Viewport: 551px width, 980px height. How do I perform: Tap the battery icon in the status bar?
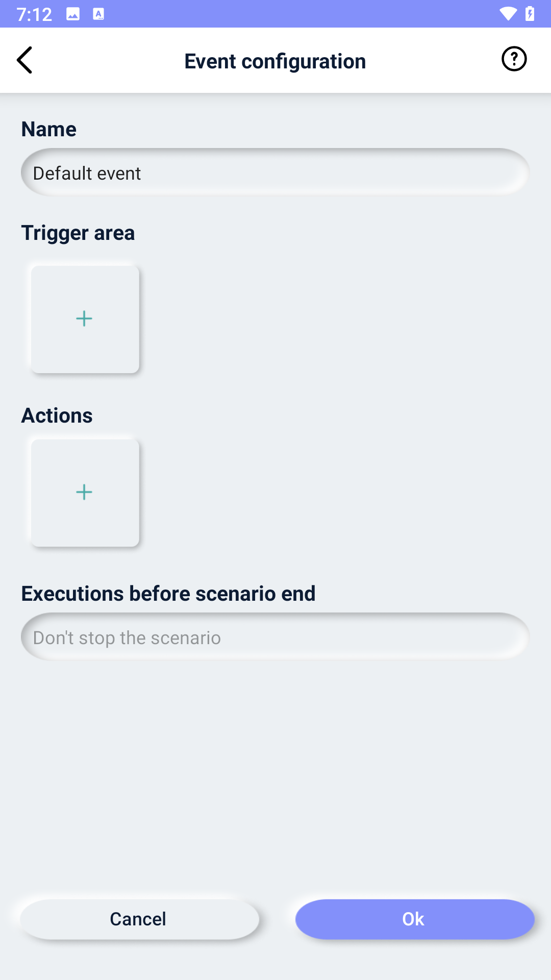[x=529, y=14]
